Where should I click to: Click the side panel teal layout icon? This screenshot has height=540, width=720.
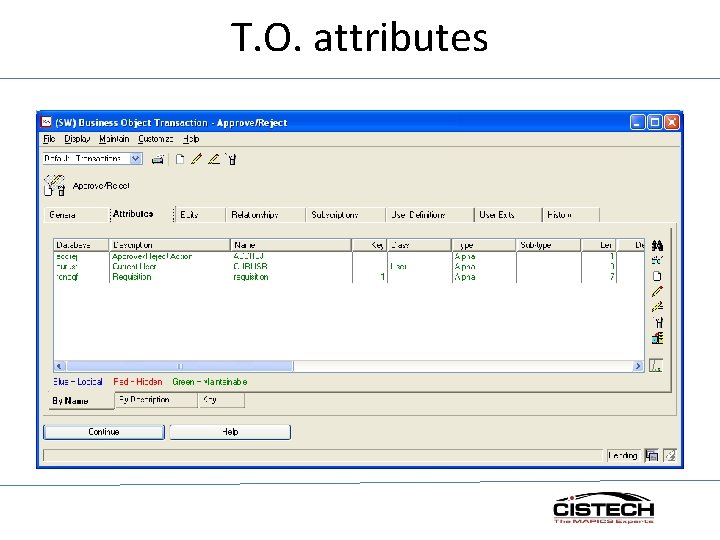657,338
